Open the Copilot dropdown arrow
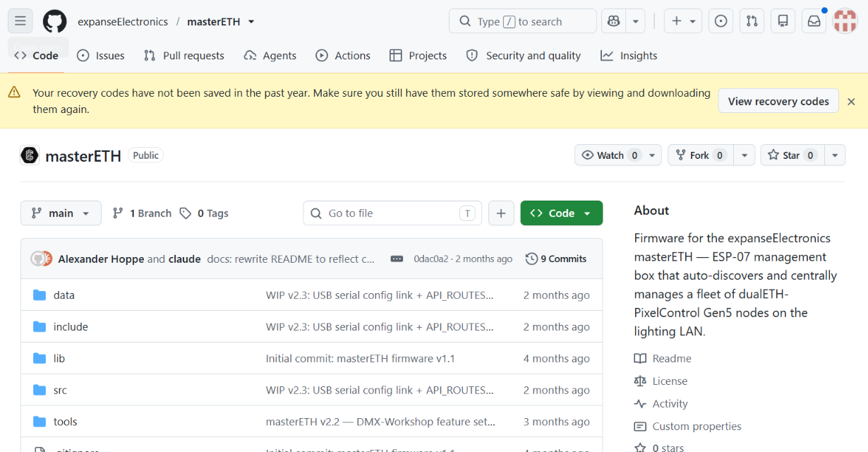Viewport: 868px width, 452px height. (x=636, y=21)
